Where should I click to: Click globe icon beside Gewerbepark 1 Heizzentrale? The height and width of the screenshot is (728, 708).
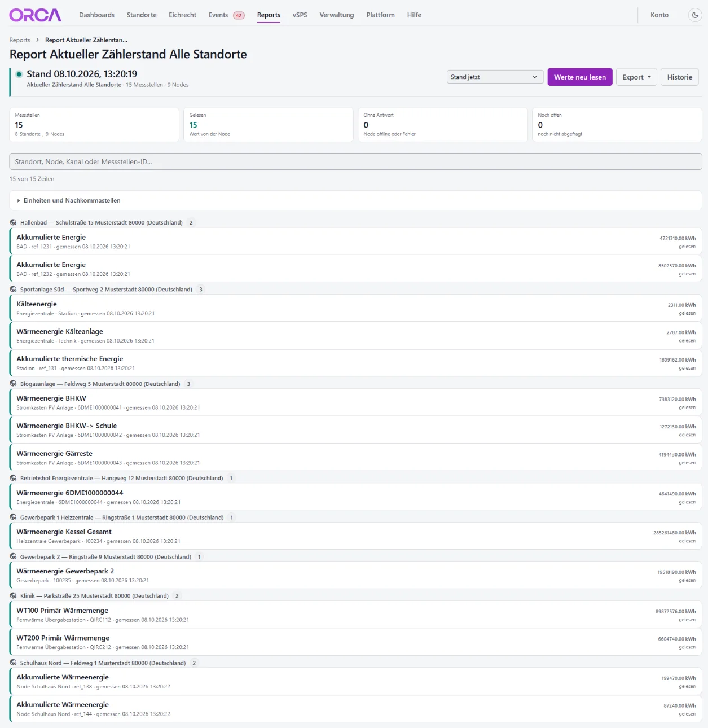coord(13,518)
